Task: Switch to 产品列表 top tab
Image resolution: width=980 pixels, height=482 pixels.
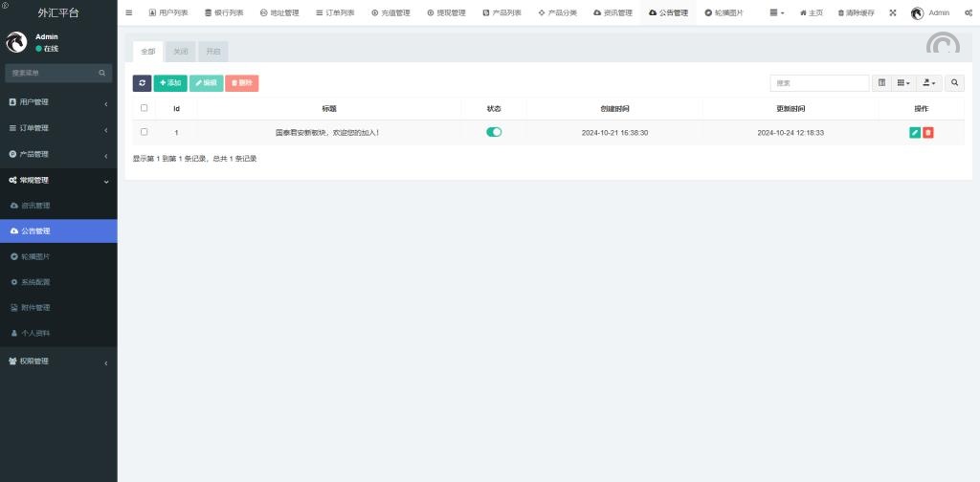Action: pos(501,12)
